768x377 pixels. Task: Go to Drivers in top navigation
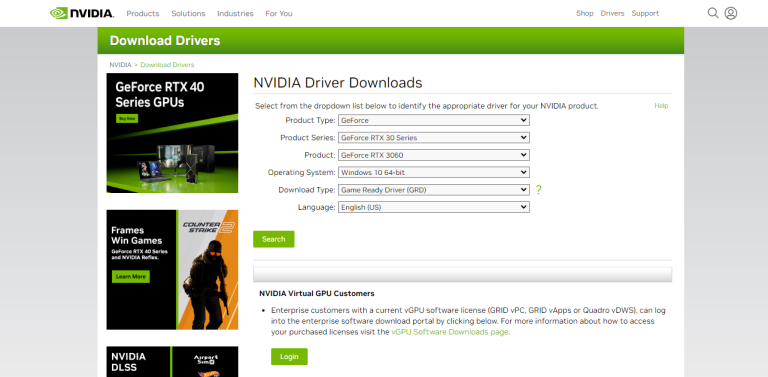(612, 14)
